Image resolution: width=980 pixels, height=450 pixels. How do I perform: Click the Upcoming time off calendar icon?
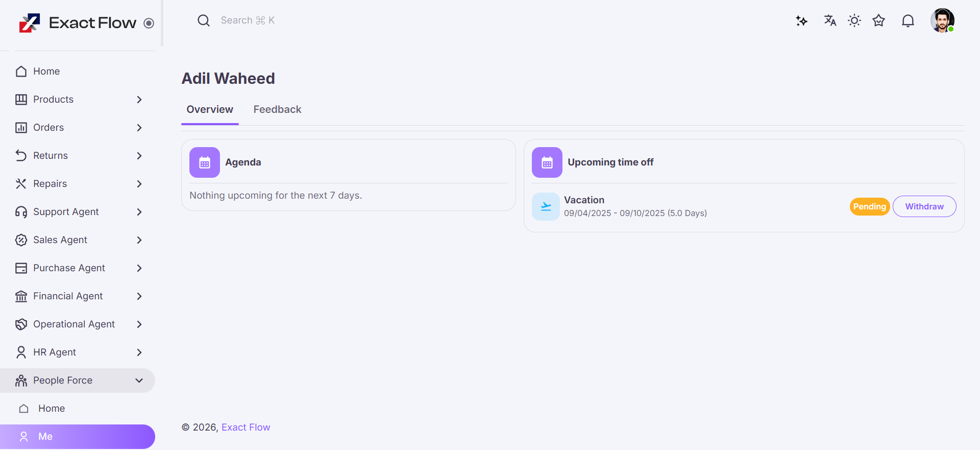pyautogui.click(x=547, y=162)
